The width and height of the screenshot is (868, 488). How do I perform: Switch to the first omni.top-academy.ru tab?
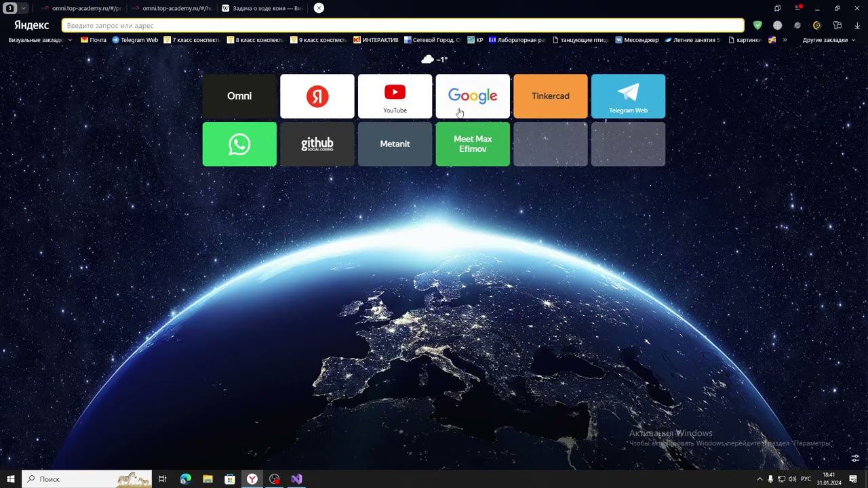coord(81,8)
